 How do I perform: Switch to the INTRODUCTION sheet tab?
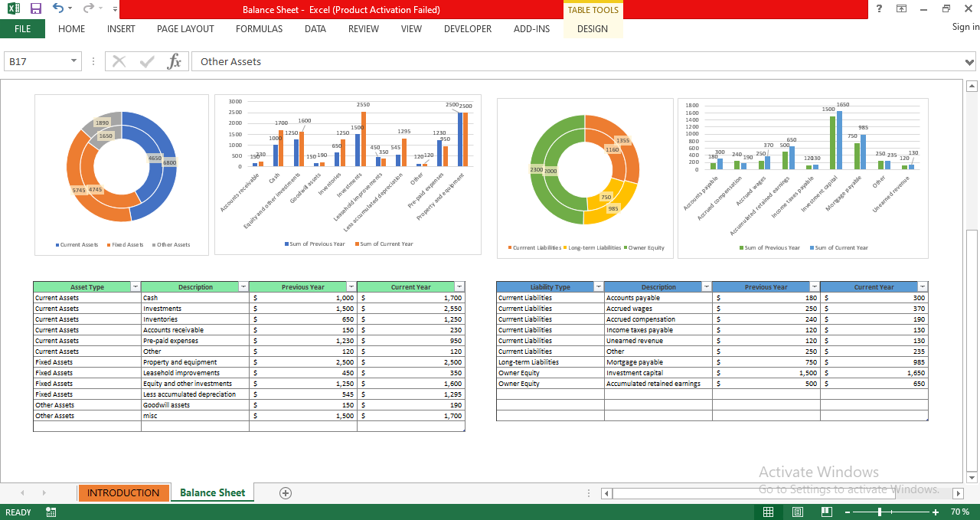coord(123,493)
